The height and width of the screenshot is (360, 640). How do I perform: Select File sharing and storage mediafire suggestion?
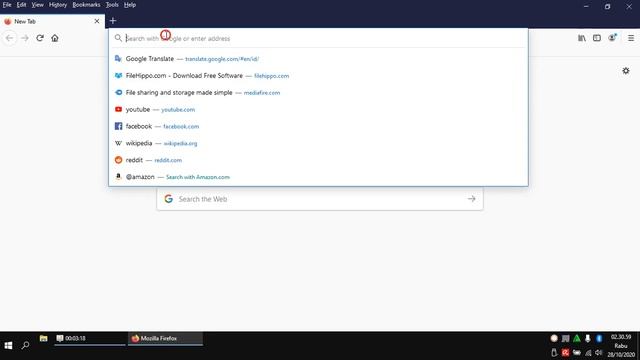click(x=318, y=93)
